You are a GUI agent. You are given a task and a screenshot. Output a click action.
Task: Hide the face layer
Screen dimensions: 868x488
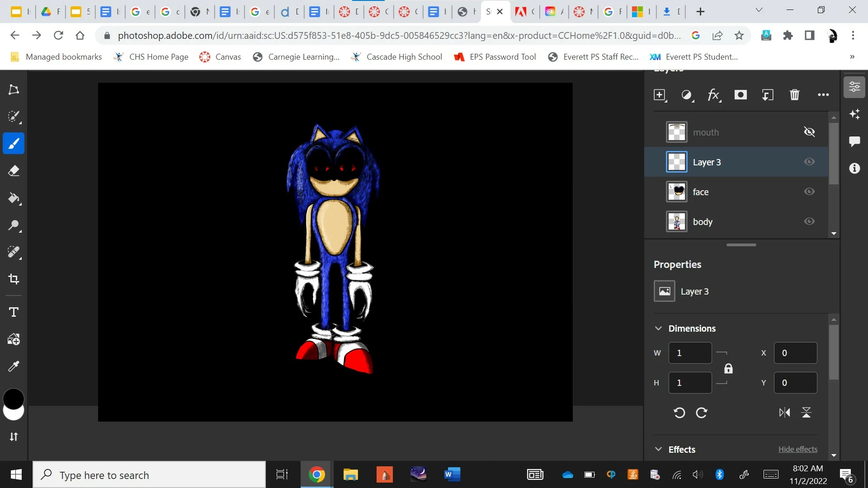(809, 192)
